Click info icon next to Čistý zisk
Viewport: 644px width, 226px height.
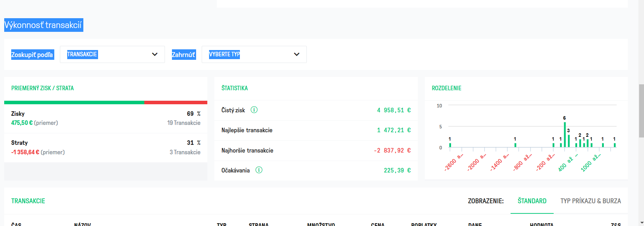pos(254,110)
